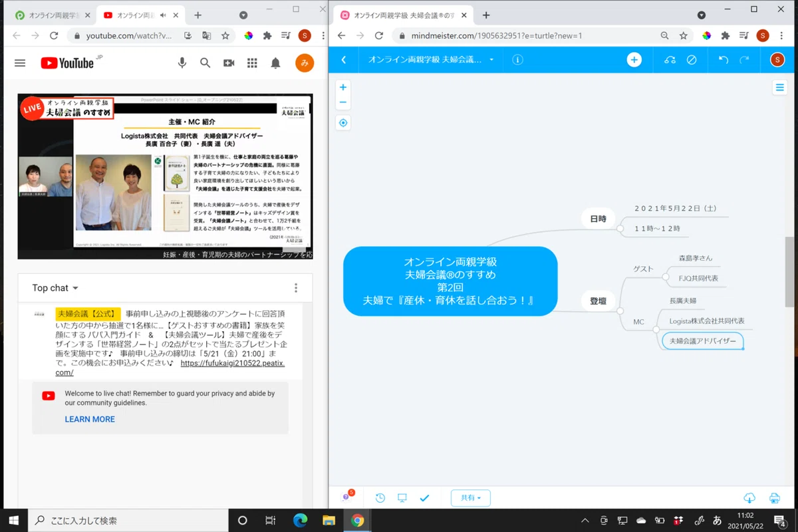Bookmark the YouTube page with star icon
798x532 pixels.
pyautogui.click(x=225, y=36)
